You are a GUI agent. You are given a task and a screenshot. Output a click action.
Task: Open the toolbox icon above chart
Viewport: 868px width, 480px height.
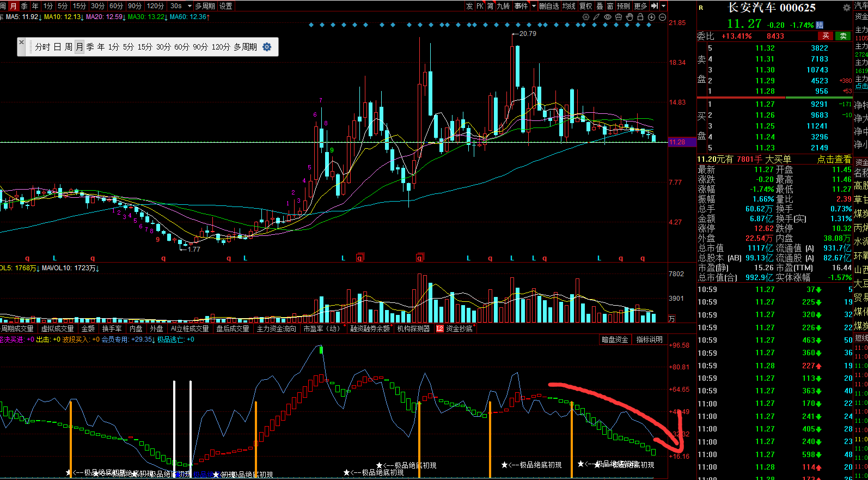[619, 17]
